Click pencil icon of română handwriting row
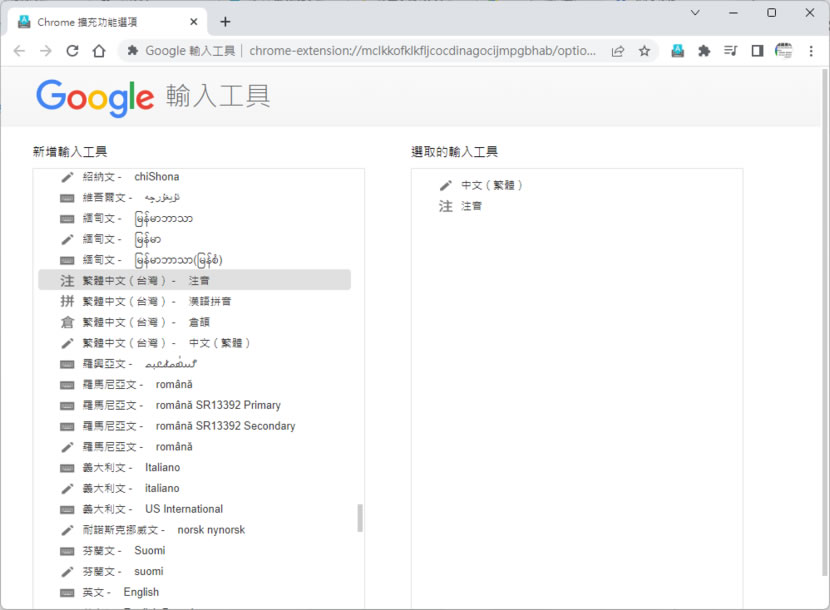The height and width of the screenshot is (610, 830). pos(67,447)
